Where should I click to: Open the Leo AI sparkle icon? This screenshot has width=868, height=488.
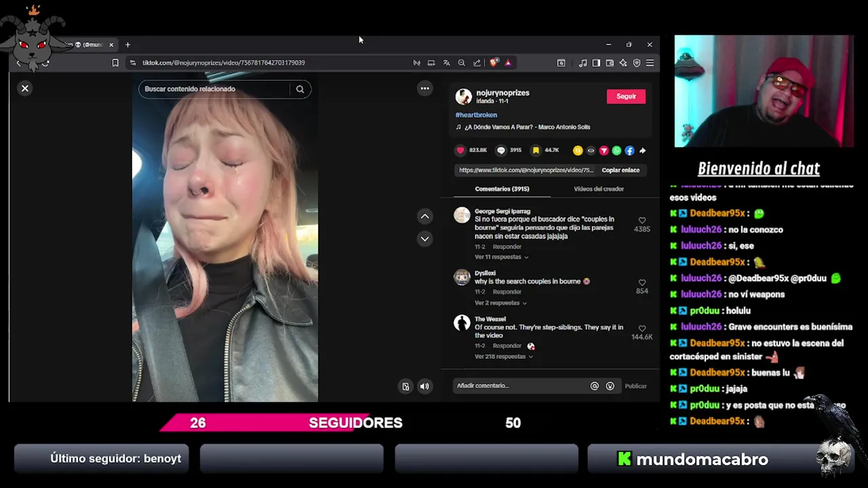click(623, 62)
